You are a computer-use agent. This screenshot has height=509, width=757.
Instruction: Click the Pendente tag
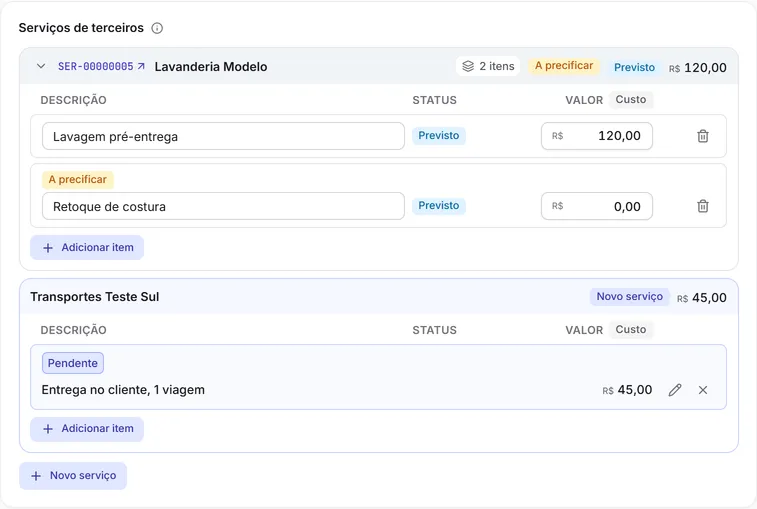point(72,363)
